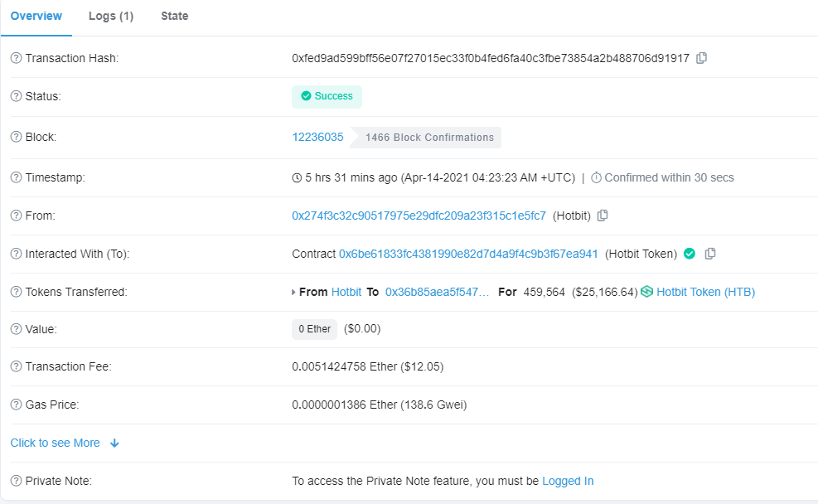The height and width of the screenshot is (504, 818).
Task: Copy the Hotbit Token contract address
Action: click(x=710, y=254)
